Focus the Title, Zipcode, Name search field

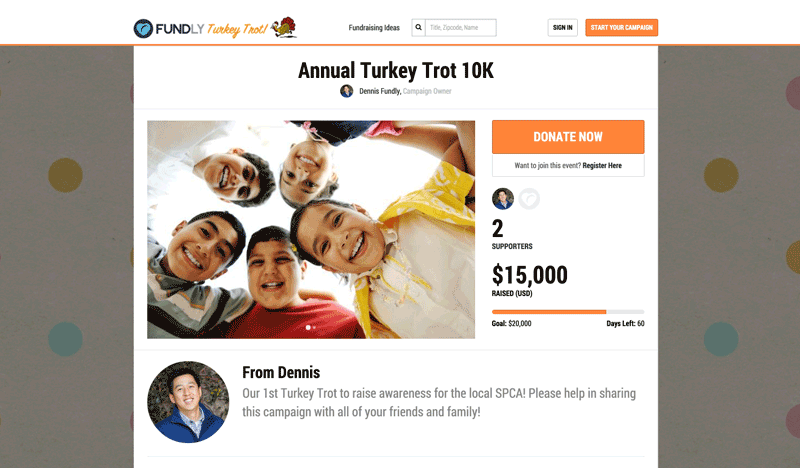(x=461, y=28)
